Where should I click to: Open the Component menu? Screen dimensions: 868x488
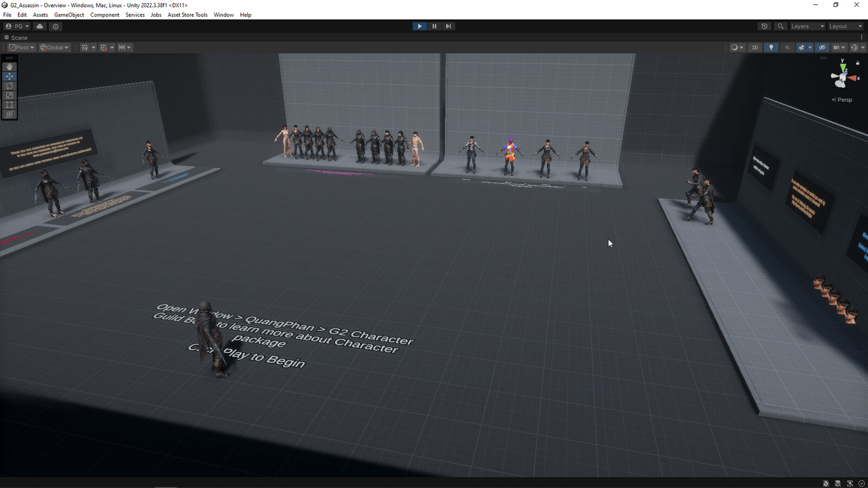tap(105, 15)
